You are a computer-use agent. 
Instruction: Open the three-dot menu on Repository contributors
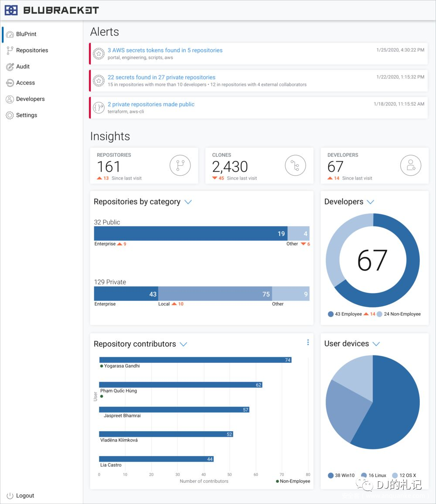(308, 342)
